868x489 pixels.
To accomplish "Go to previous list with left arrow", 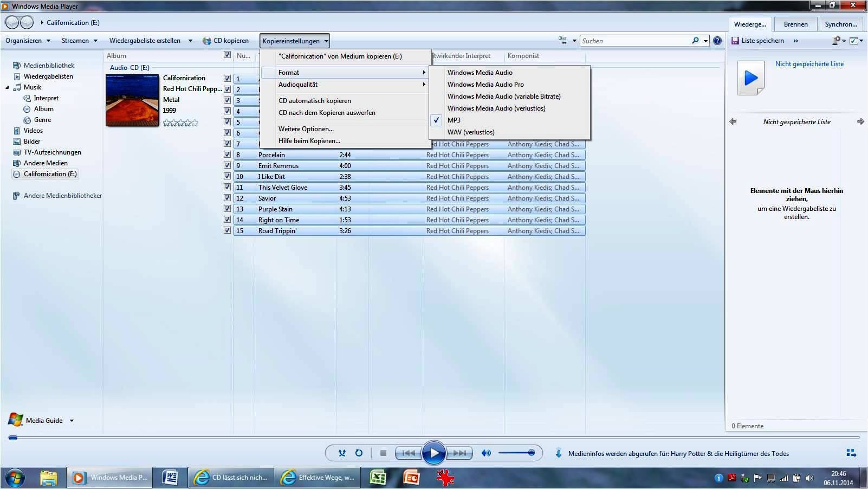I will coord(733,122).
